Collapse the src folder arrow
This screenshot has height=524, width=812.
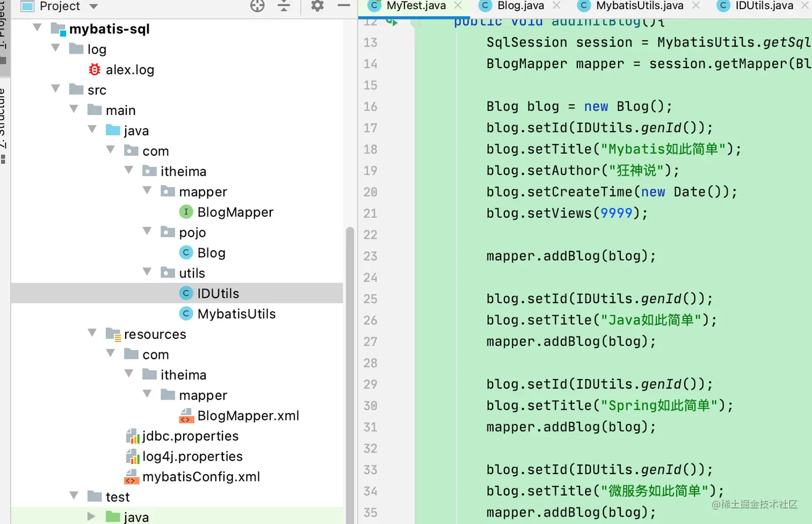coord(55,89)
